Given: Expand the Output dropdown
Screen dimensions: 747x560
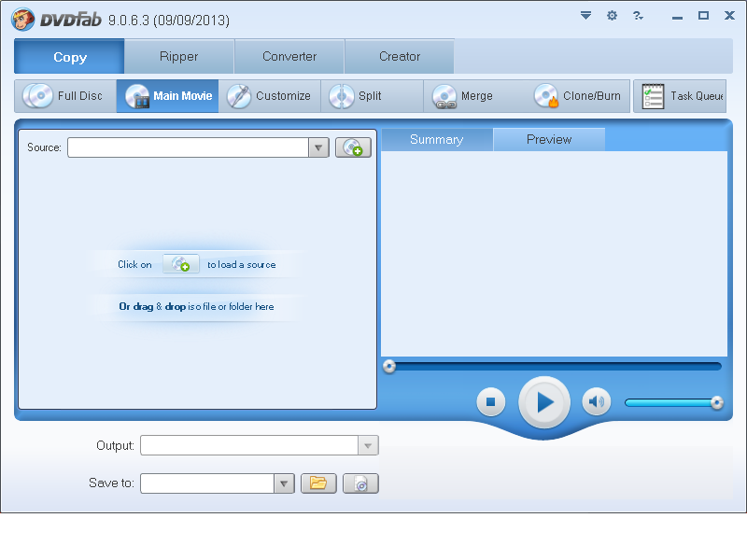Looking at the screenshot, I should (x=368, y=446).
